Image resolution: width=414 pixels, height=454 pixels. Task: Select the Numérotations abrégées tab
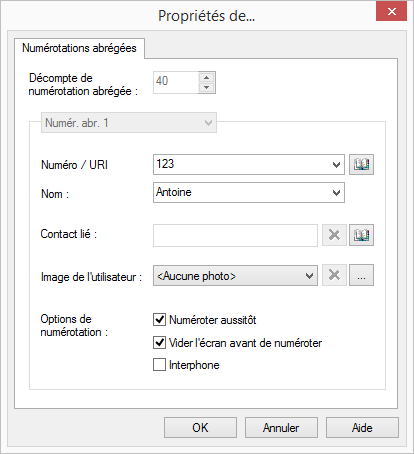[79, 48]
